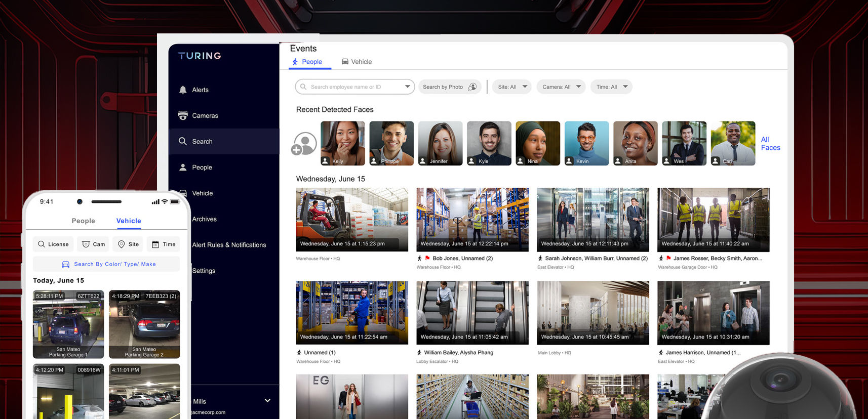Viewport: 868px width, 419px height.
Task: Tap the License filter button on phone
Action: [53, 244]
